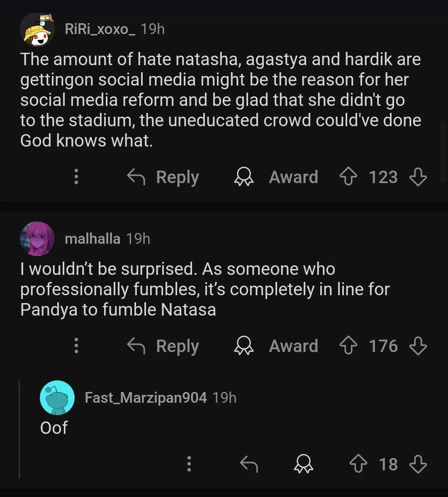Downvote malhalla's comment
Image resolution: width=448 pixels, height=497 pixels.
418,346
